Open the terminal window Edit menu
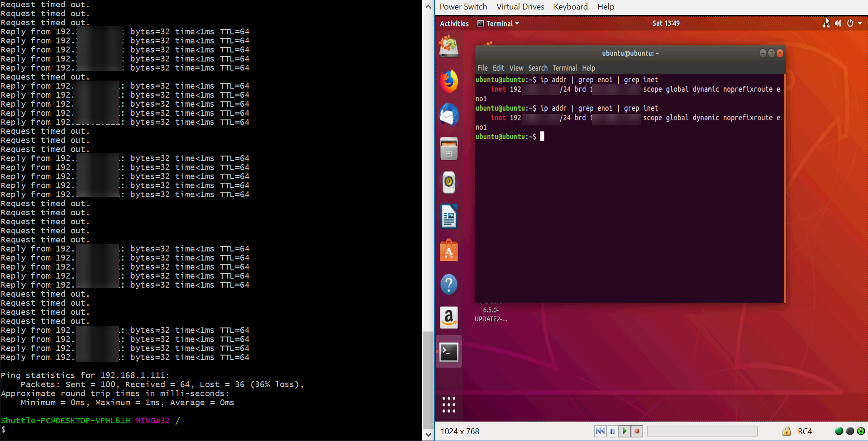The image size is (868, 441). point(498,68)
